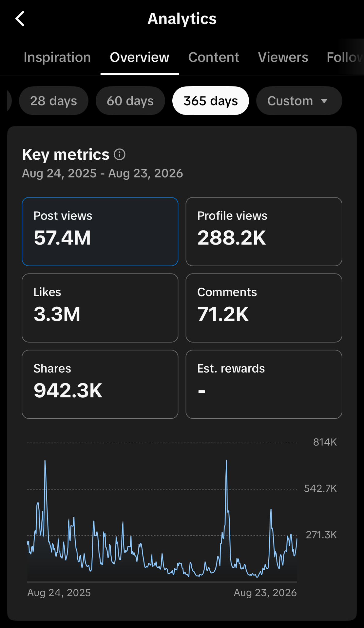The image size is (364, 628).
Task: Expand the Custom date range arrow
Action: pos(324,101)
